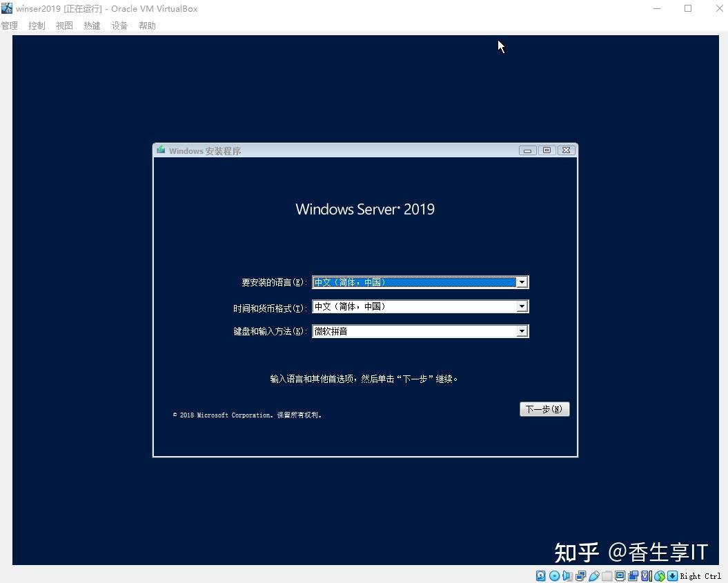
Task: Open the shared folders status icon
Action: tap(607, 575)
